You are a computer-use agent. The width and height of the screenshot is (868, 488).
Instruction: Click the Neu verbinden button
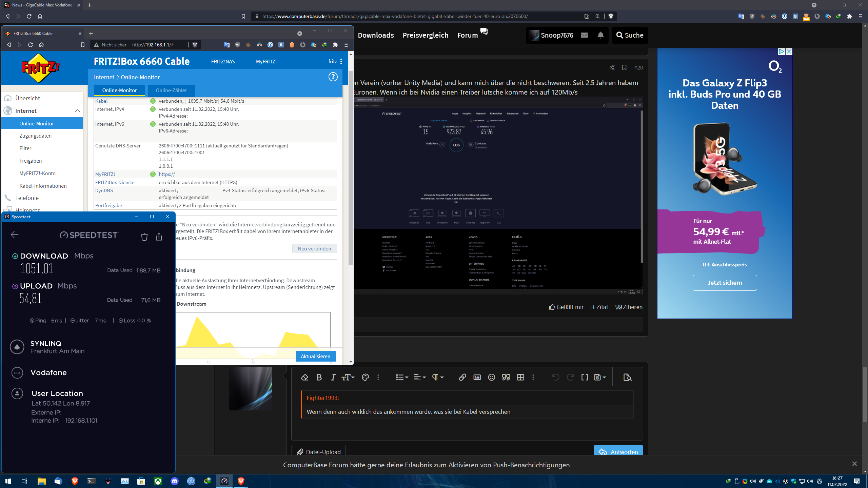pos(314,248)
